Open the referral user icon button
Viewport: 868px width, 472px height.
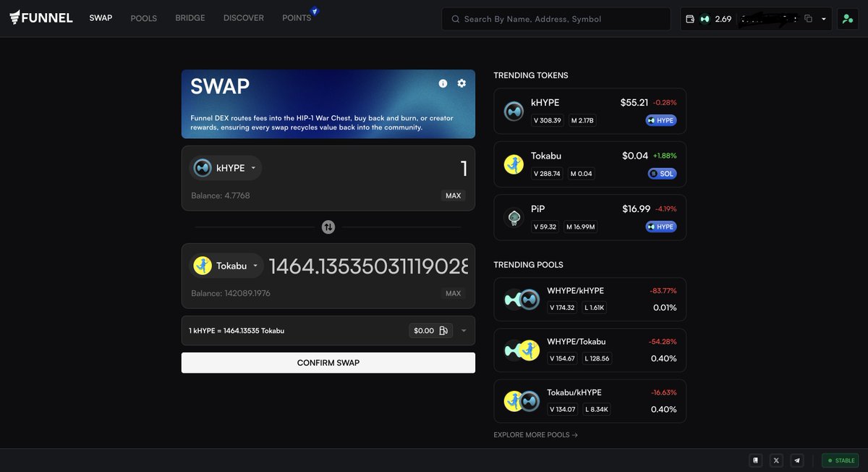[x=848, y=19]
